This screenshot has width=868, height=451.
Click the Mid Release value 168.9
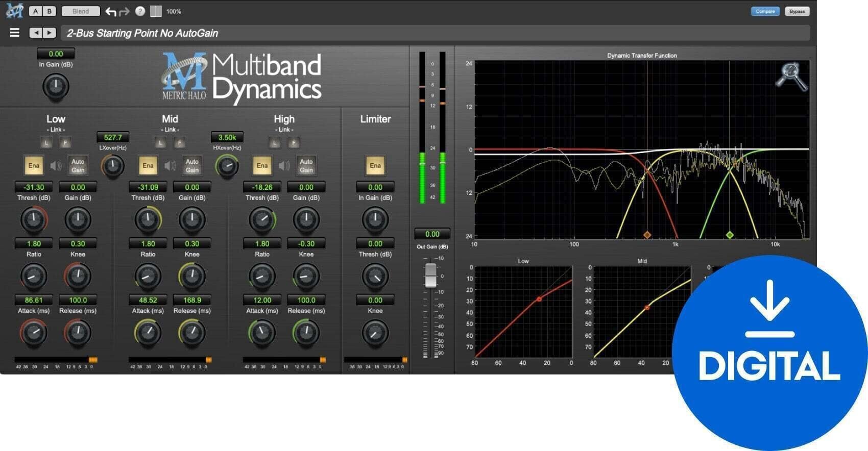(x=192, y=300)
